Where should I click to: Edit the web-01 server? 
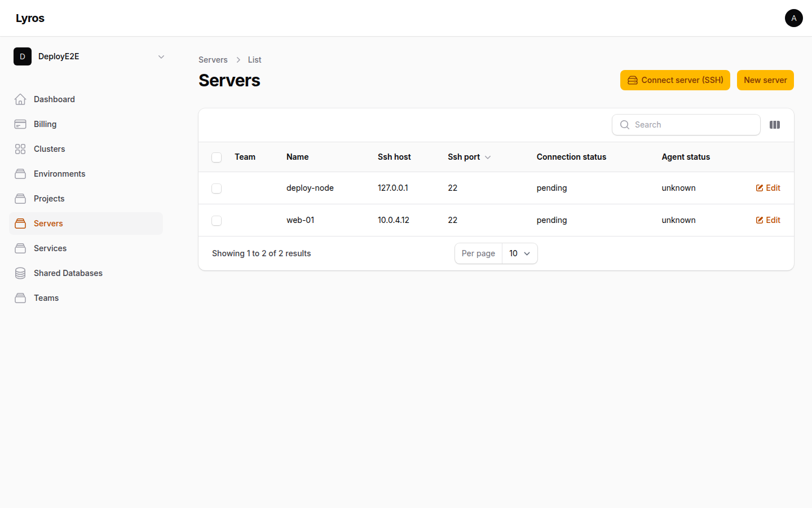point(768,220)
